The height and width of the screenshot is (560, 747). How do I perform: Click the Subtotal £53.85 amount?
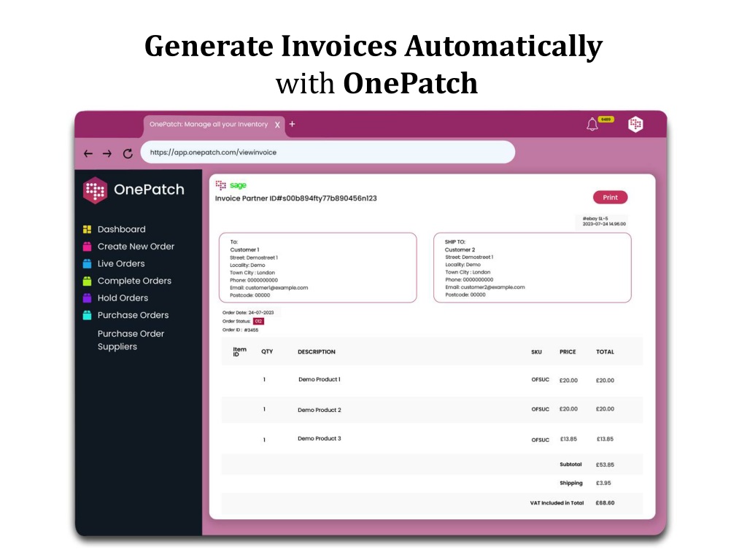click(x=605, y=464)
